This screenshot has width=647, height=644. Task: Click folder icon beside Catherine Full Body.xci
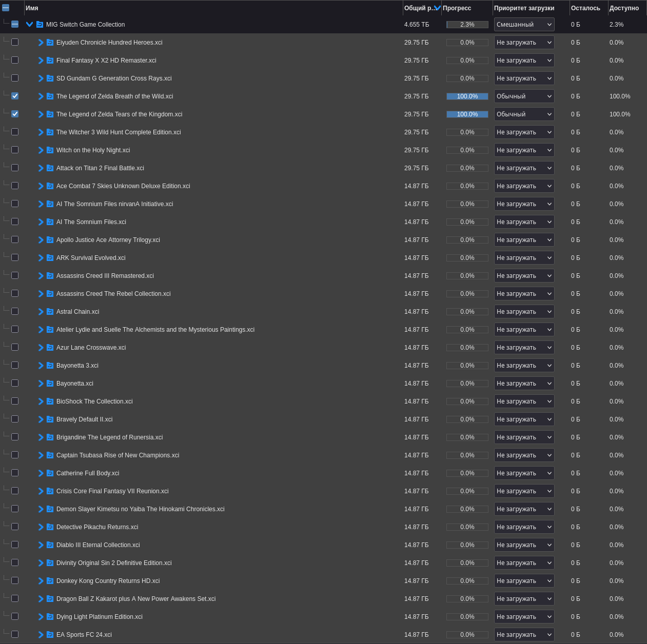click(50, 473)
